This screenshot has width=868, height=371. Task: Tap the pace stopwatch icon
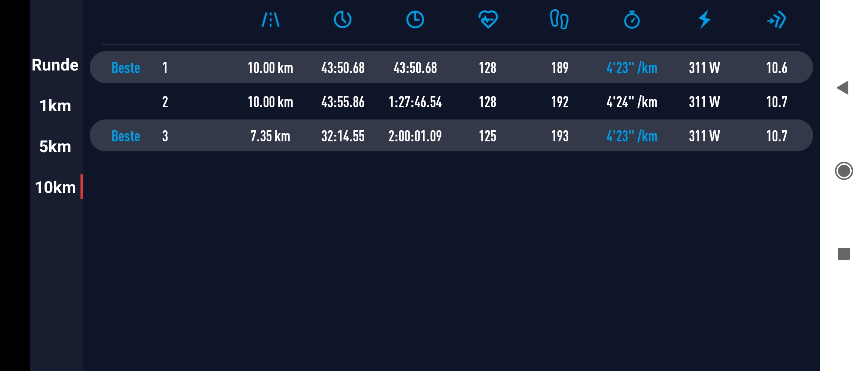[632, 20]
